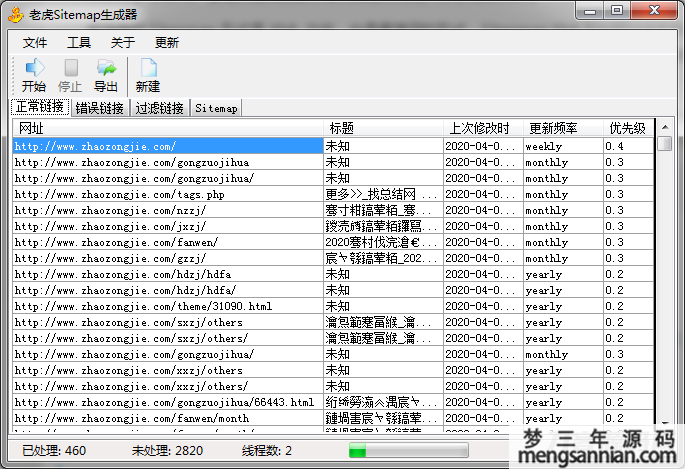
Task: Click the scrollbar up arrow
Action: (x=665, y=127)
